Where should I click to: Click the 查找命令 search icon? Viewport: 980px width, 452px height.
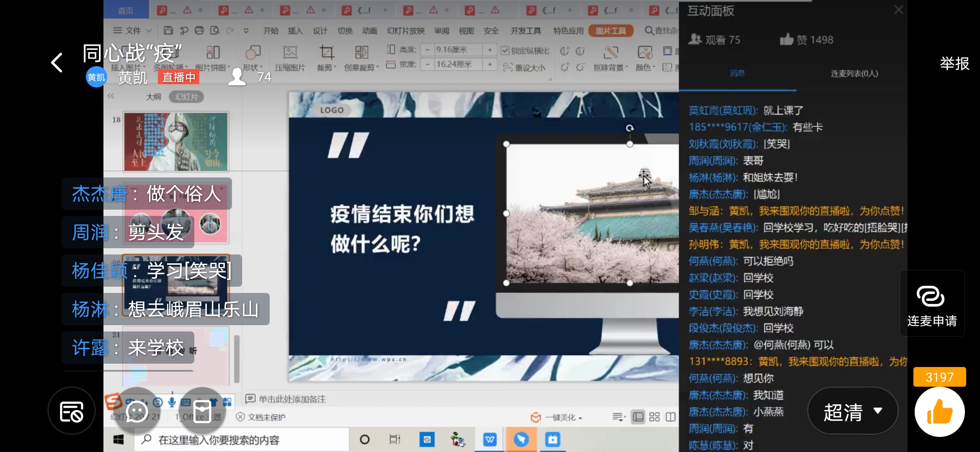(649, 31)
